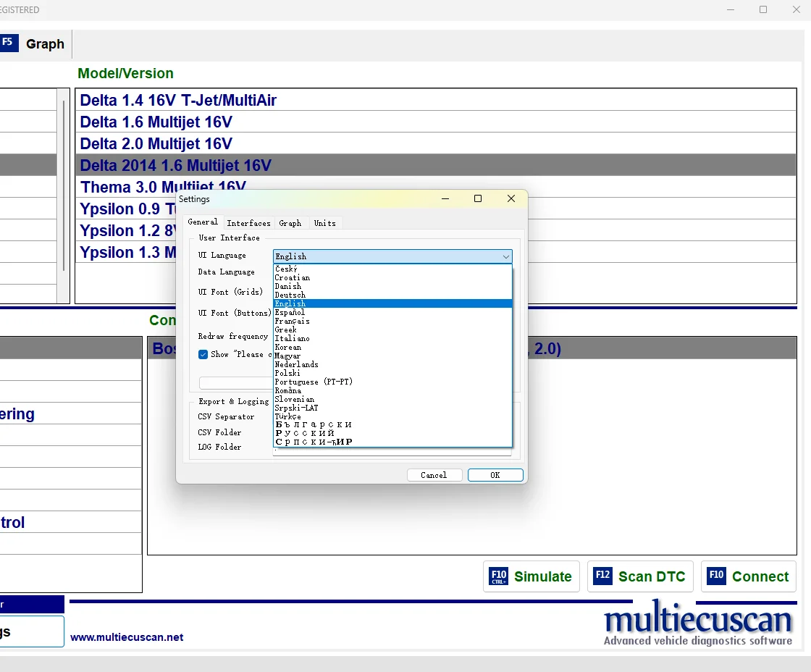Confirm settings with OK button
The width and height of the screenshot is (811, 672).
coord(495,475)
